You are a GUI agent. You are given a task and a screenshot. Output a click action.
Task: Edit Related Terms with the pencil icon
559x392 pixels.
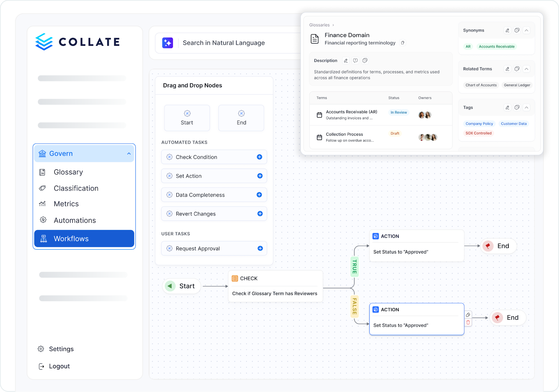coord(508,69)
